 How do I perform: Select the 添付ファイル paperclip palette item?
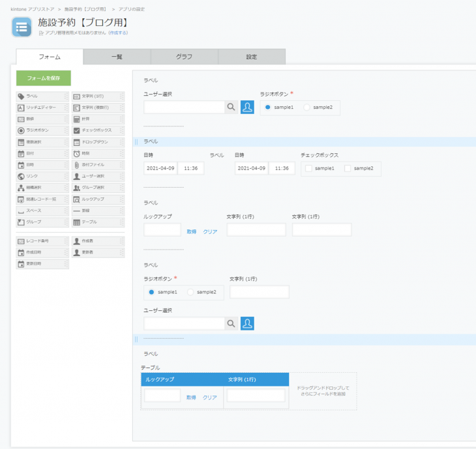click(x=98, y=165)
